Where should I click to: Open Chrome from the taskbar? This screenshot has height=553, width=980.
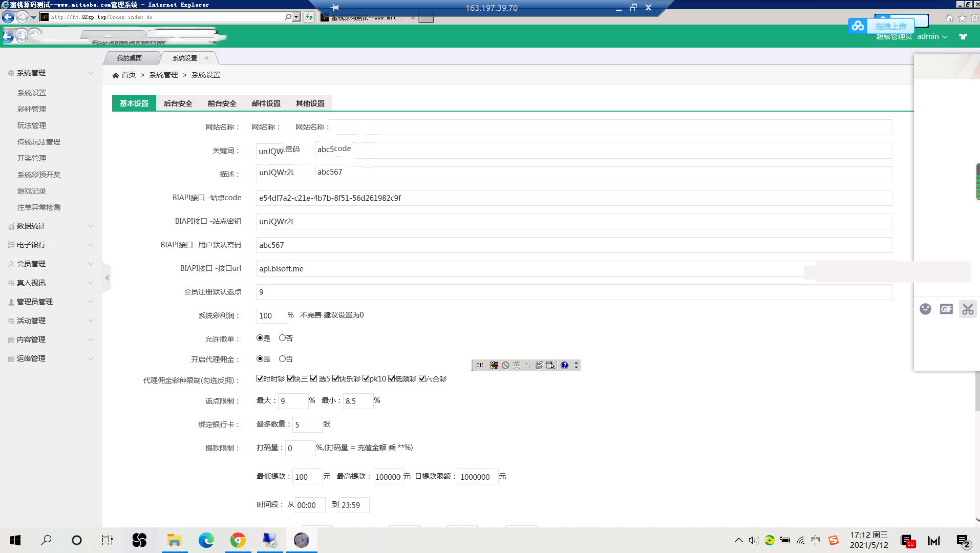[238, 540]
